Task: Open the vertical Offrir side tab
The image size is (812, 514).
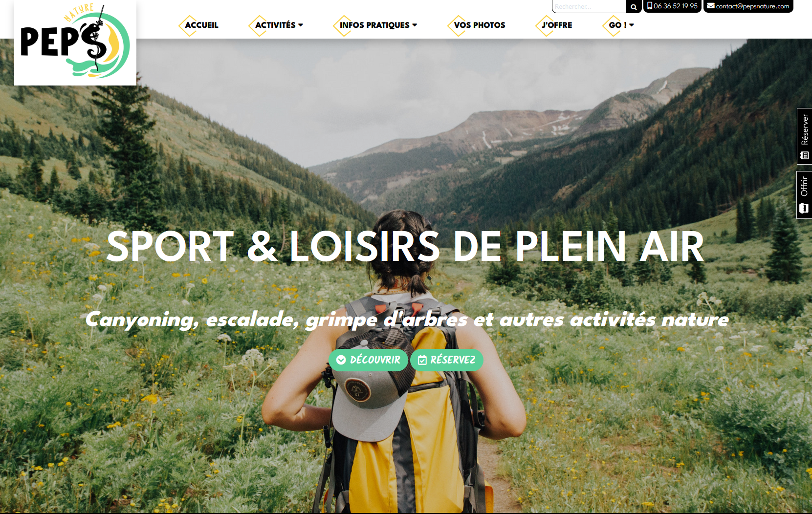Action: (804, 194)
